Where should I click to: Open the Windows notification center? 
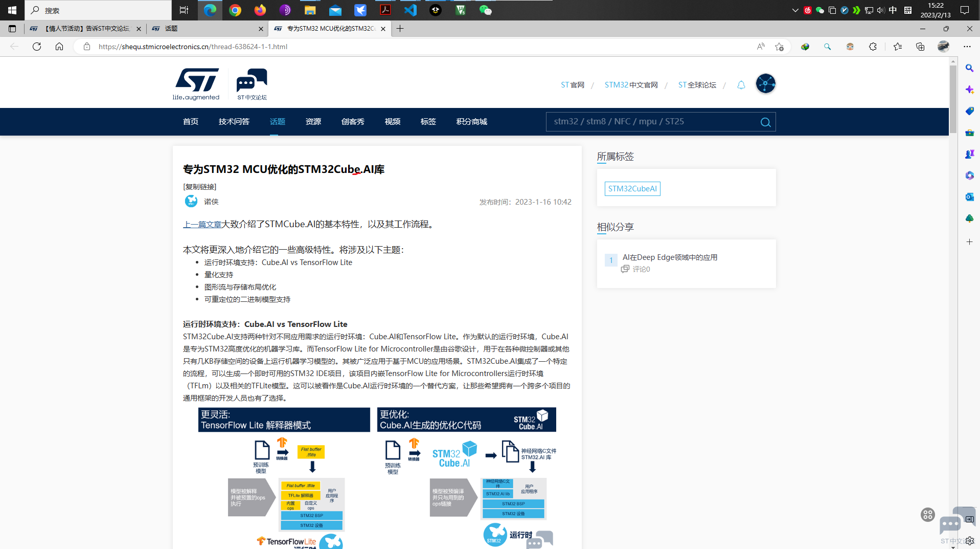[x=965, y=10]
